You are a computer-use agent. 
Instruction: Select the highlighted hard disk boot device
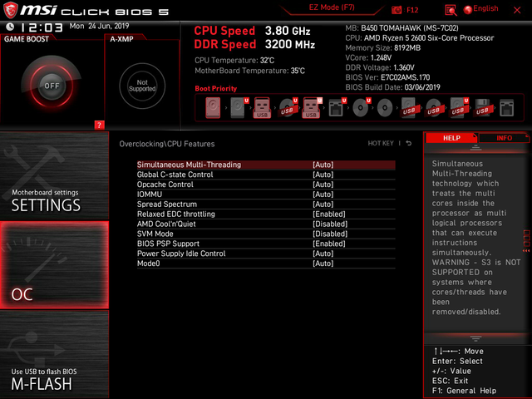click(x=213, y=108)
